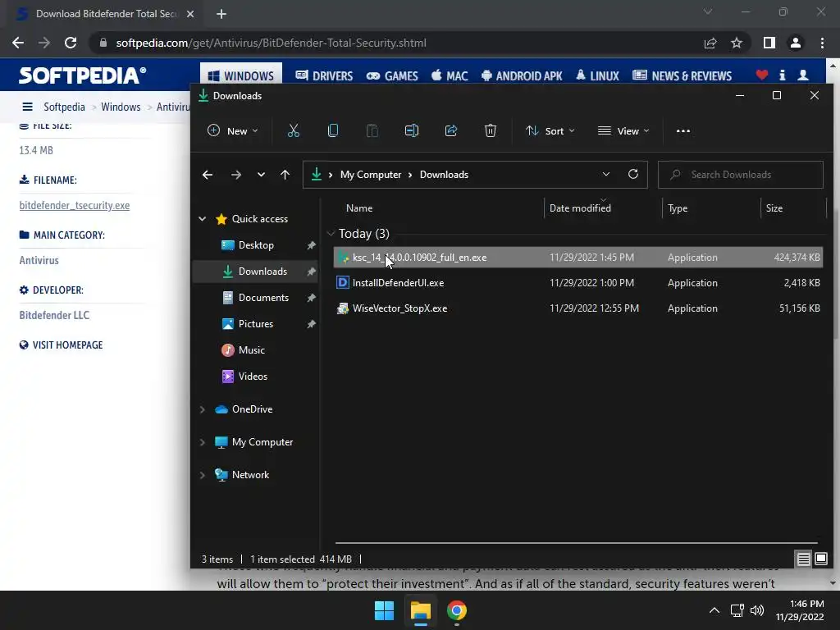
Task: Click Softpedia breadcrumb link
Action: [64, 107]
